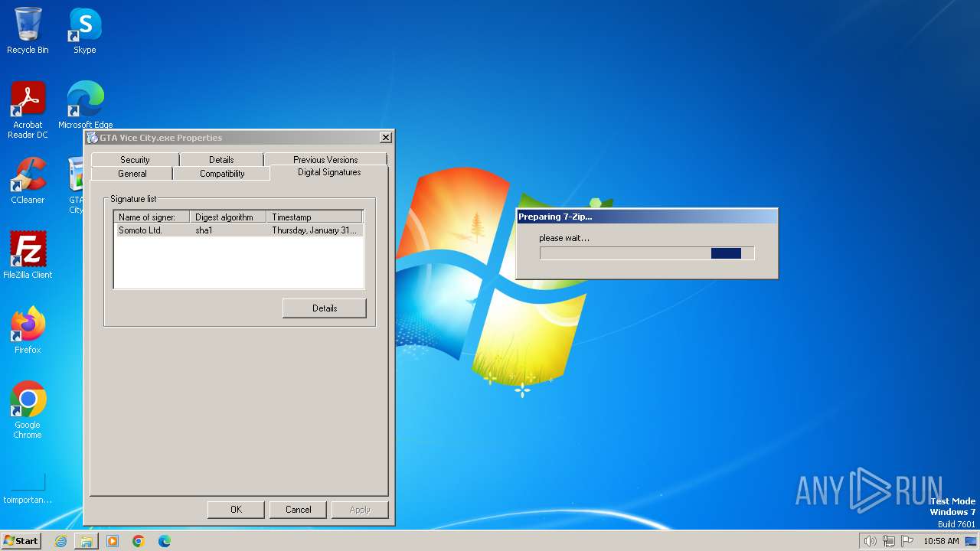Click the Preparing 7-Zip progress bar
980x551 pixels.
(x=647, y=253)
